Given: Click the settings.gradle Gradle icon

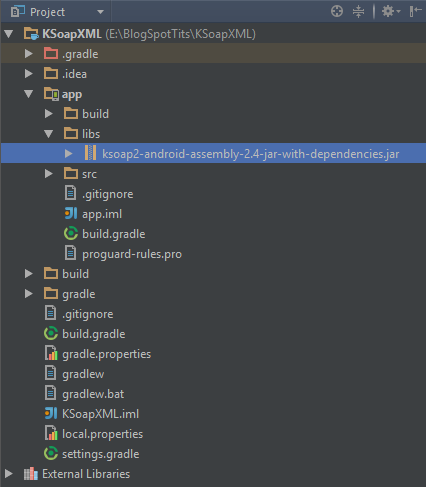Looking at the screenshot, I should click(51, 453).
